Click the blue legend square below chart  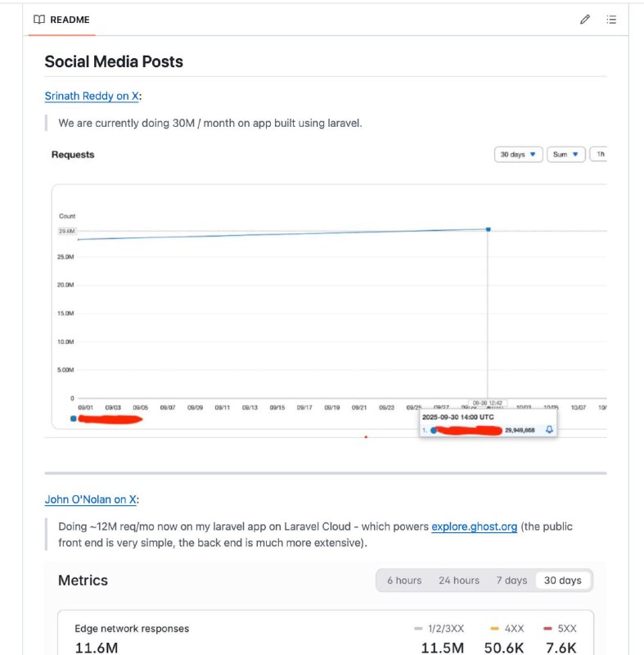(74, 418)
